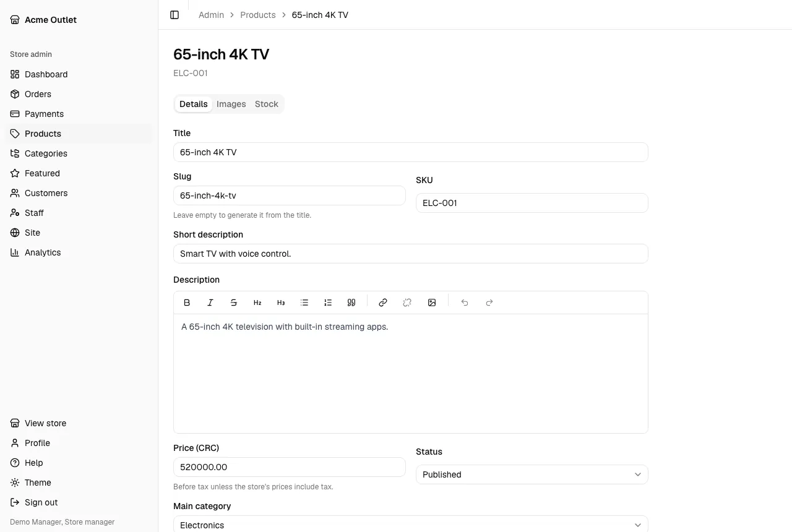The height and width of the screenshot is (532, 792).
Task: Open the Staff page
Action: coord(79,213)
